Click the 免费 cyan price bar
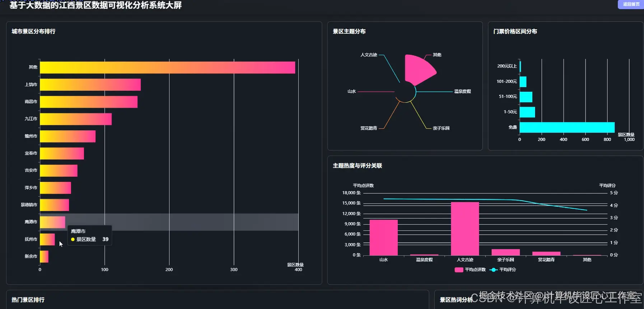 [x=567, y=127]
